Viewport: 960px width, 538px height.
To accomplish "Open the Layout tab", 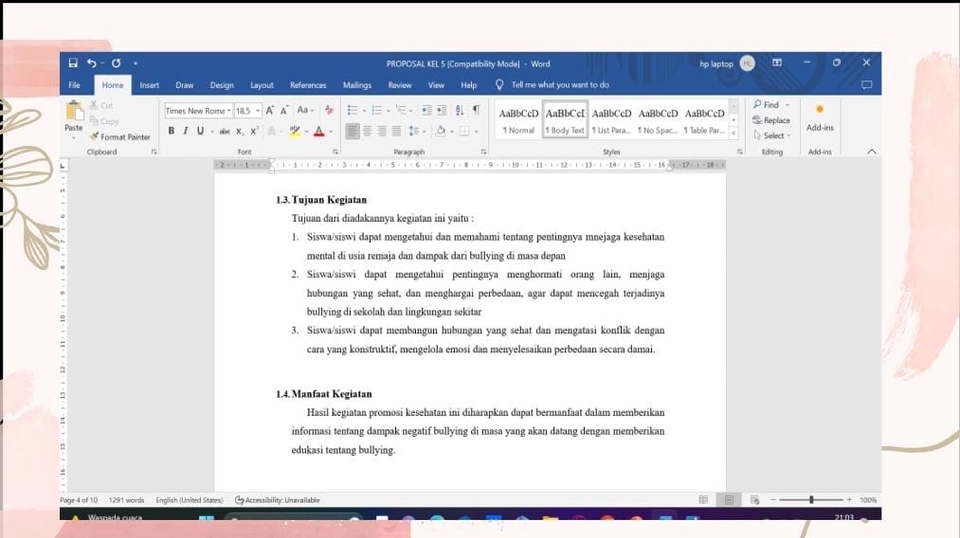I will [262, 85].
